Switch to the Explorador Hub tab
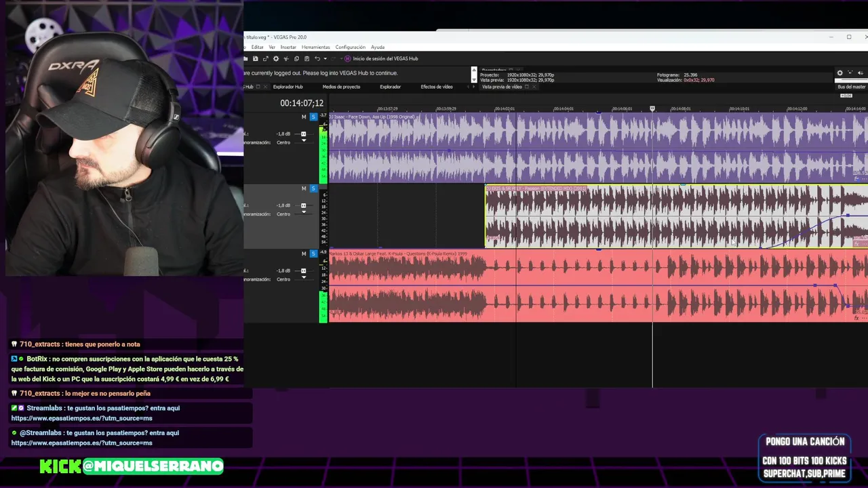868x488 pixels. tap(288, 87)
